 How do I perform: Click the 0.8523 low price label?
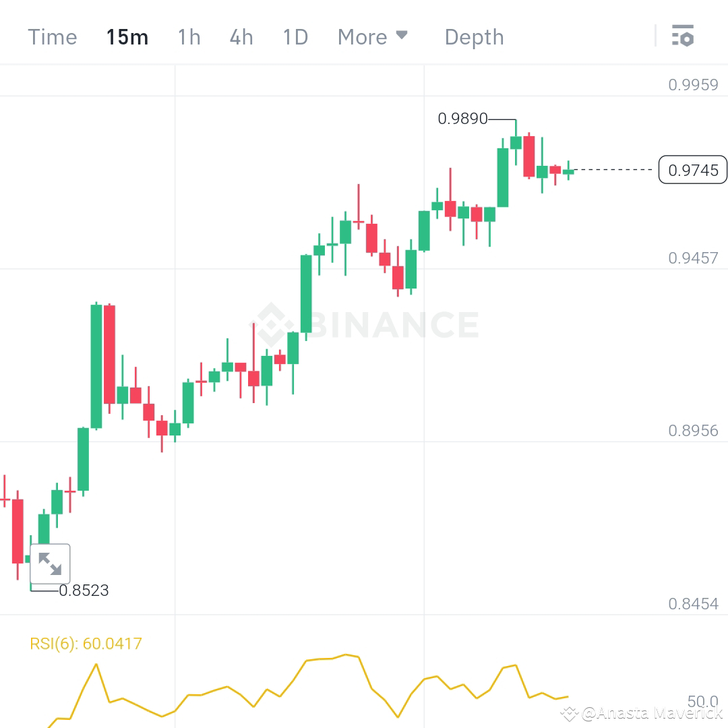tap(84, 590)
